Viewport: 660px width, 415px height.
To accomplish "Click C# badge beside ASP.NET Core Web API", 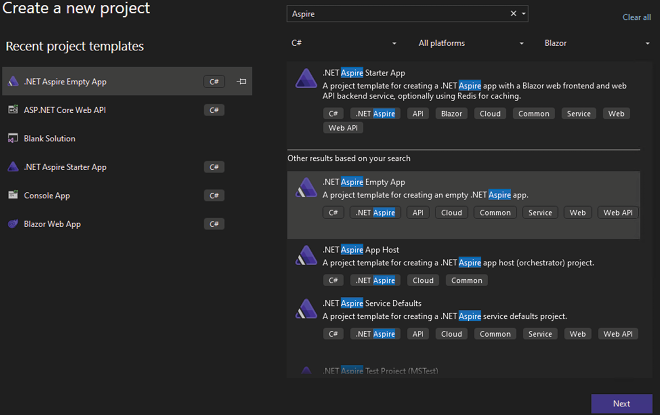I will click(214, 110).
